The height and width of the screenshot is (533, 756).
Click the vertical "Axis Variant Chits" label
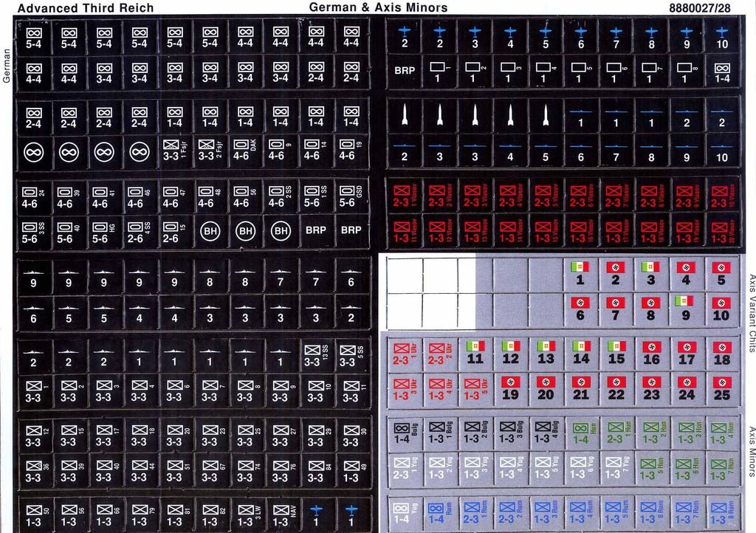[x=752, y=313]
